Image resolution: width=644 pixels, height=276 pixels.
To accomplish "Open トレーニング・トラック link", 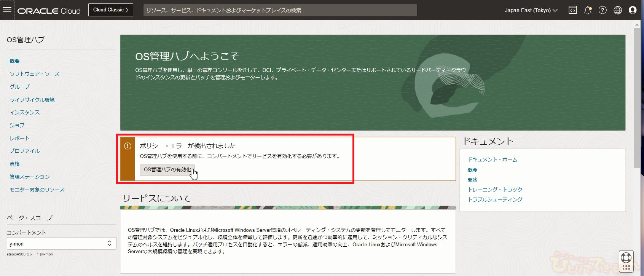I will tap(495, 190).
